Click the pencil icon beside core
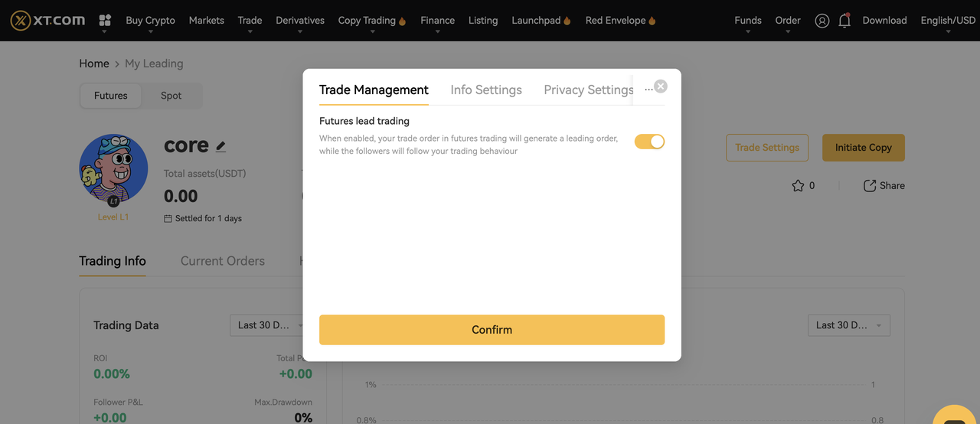This screenshot has width=980, height=424. (x=221, y=145)
